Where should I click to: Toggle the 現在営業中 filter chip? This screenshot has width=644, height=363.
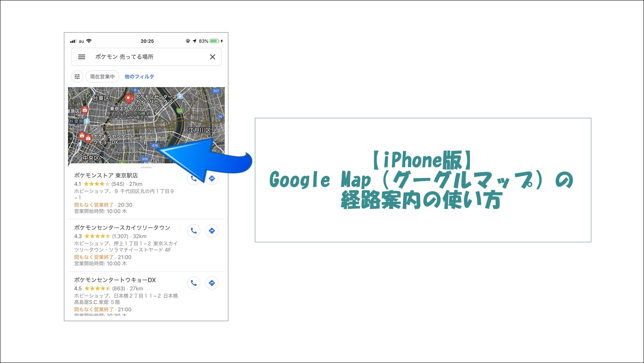pos(103,76)
